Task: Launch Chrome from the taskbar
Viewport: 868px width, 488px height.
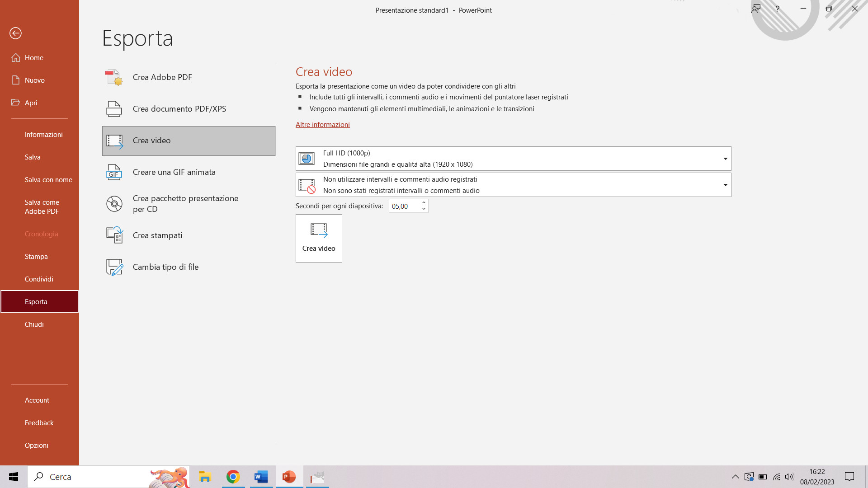Action: click(233, 477)
